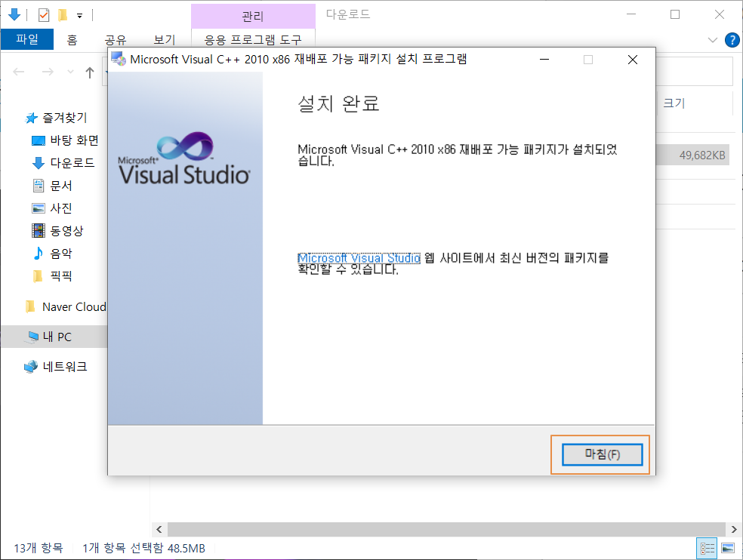The width and height of the screenshot is (743, 560).
Task: Open 사진 in the navigation pane
Action: (x=61, y=208)
